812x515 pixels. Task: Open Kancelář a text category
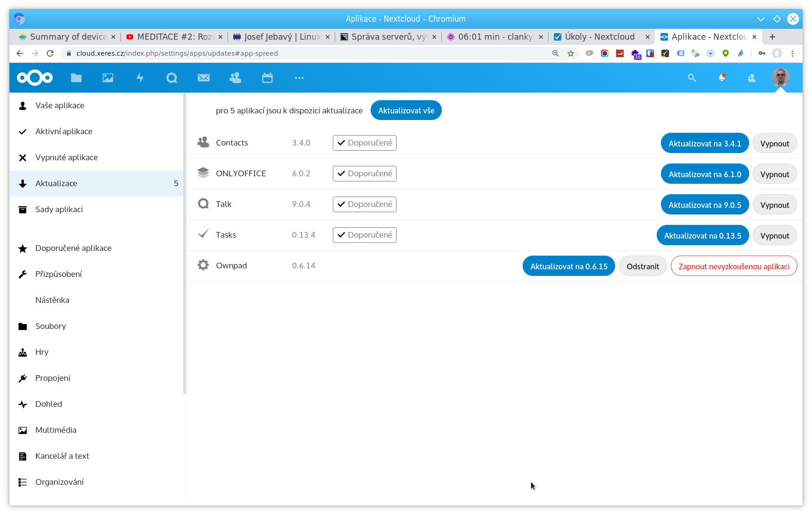pos(96,456)
